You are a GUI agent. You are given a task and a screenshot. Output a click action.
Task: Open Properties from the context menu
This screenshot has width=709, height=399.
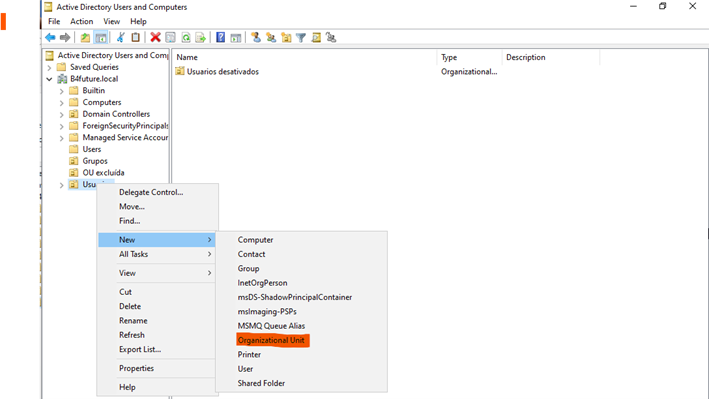(x=157, y=368)
